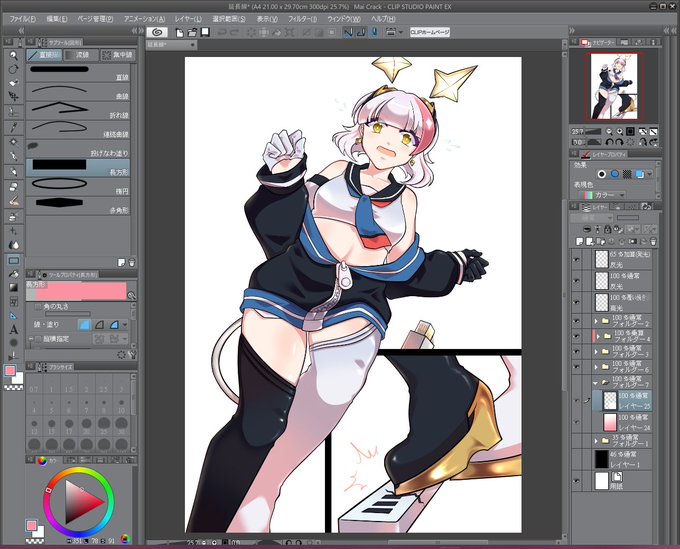Apply the border effect in Layer Property
This screenshot has height=549, width=680.
602,174
